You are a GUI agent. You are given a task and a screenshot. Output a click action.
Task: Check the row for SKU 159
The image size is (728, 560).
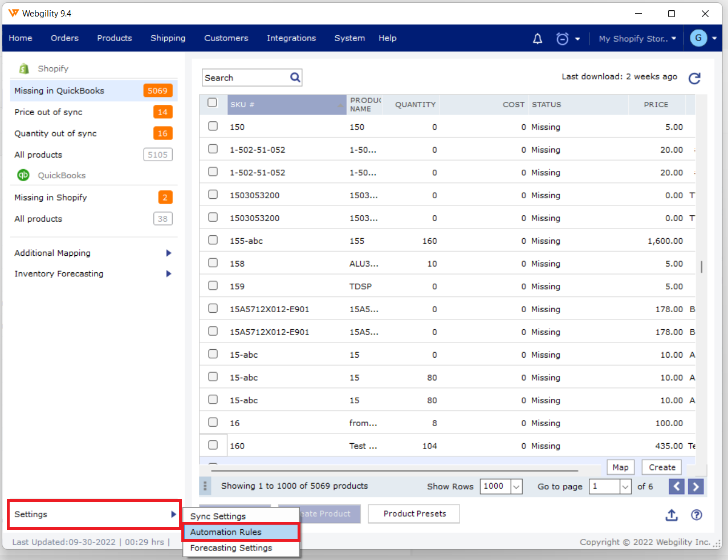pos(213,285)
